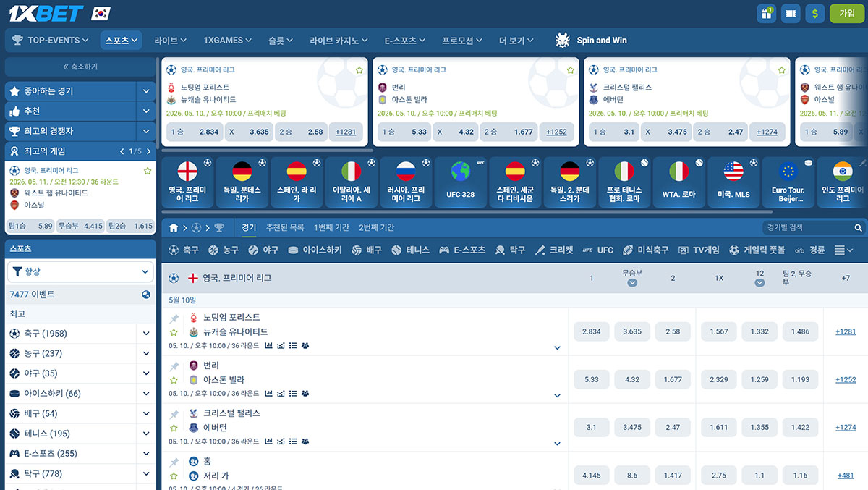Image resolution: width=868 pixels, height=490 pixels.
Task: Star the 크리스털 팰리스 list row
Action: pyautogui.click(x=174, y=428)
